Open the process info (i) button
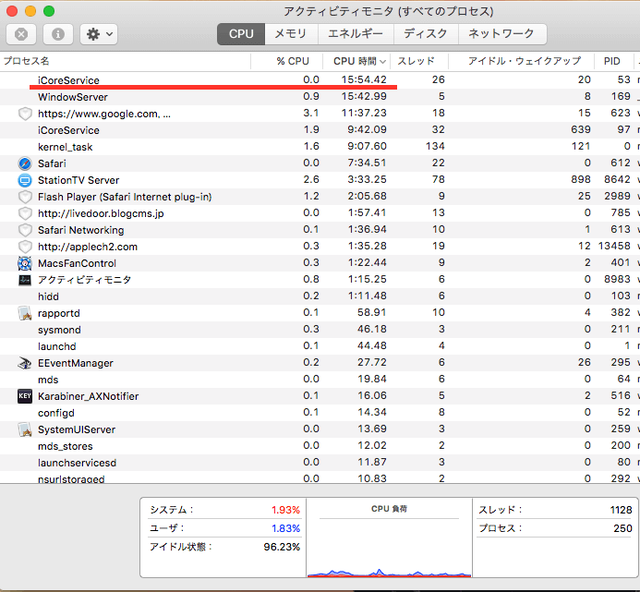640x592 pixels. [58, 34]
